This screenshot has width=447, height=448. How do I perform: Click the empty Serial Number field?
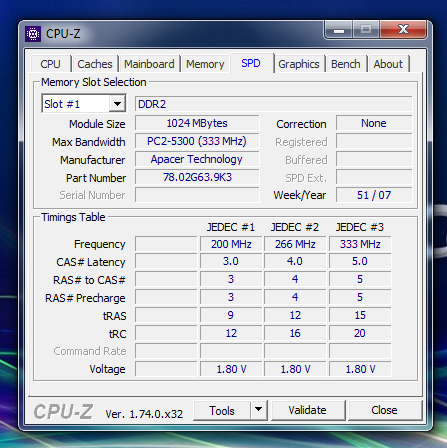pyautogui.click(x=197, y=195)
